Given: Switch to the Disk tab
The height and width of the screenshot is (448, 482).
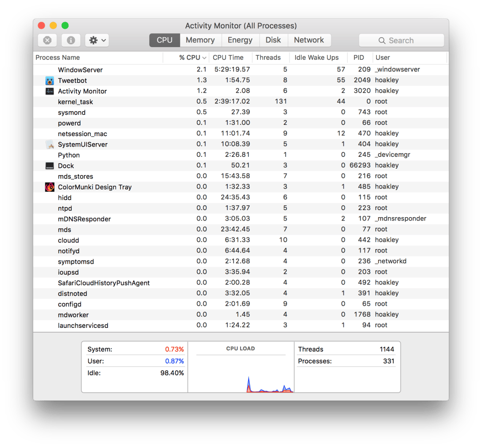Looking at the screenshot, I should (x=273, y=41).
